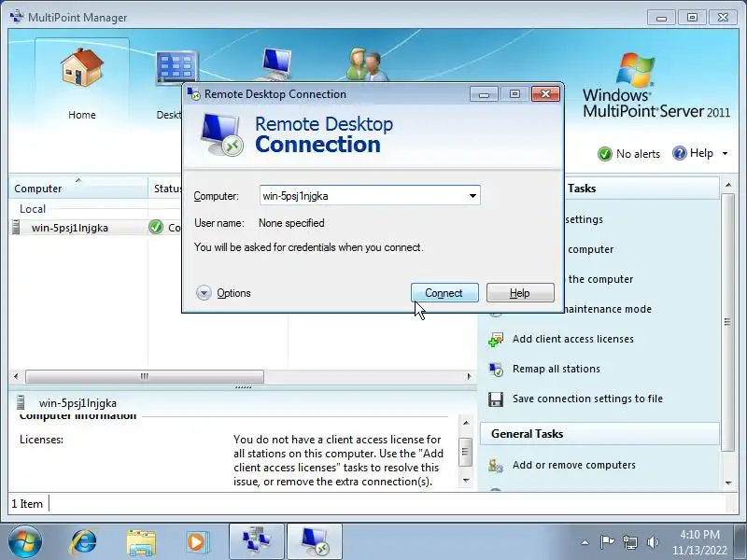Click the Remap all stations icon

[x=496, y=370]
